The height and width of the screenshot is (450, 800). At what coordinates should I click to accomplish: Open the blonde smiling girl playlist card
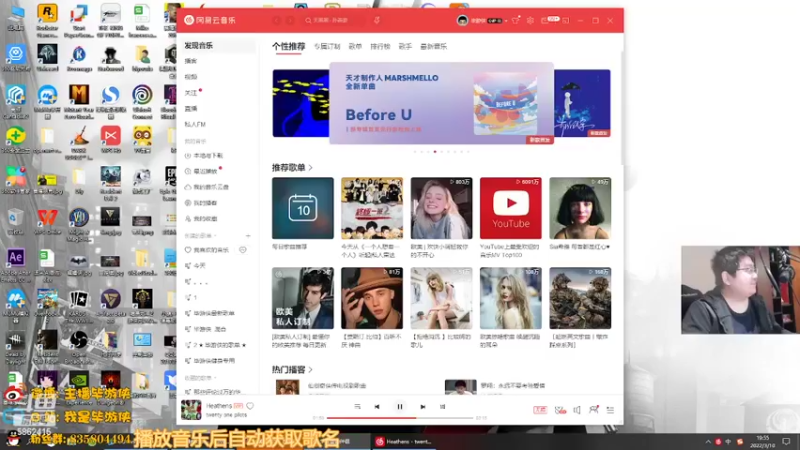click(441, 208)
